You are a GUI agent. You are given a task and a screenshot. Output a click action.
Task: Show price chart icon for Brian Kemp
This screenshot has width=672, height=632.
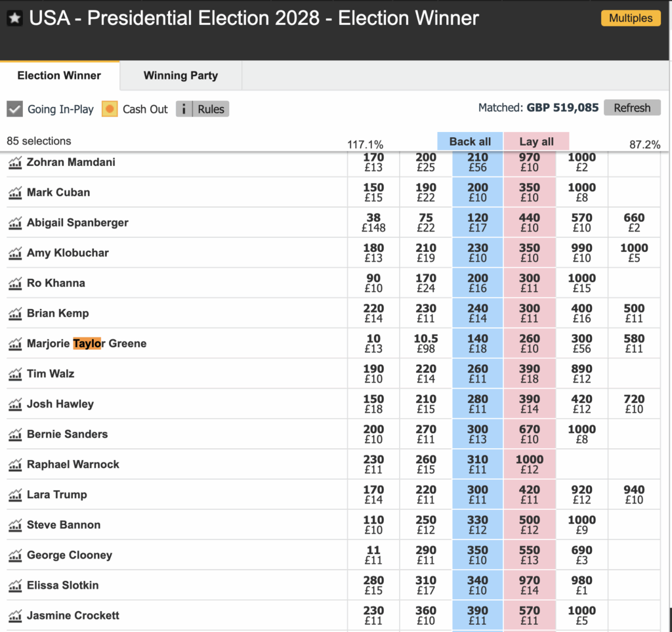[15, 314]
